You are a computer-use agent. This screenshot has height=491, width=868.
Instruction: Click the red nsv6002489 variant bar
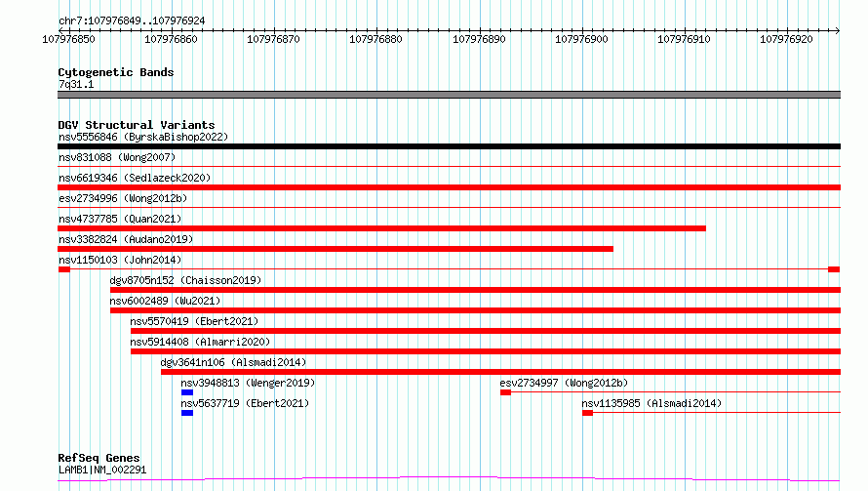pyautogui.click(x=476, y=310)
